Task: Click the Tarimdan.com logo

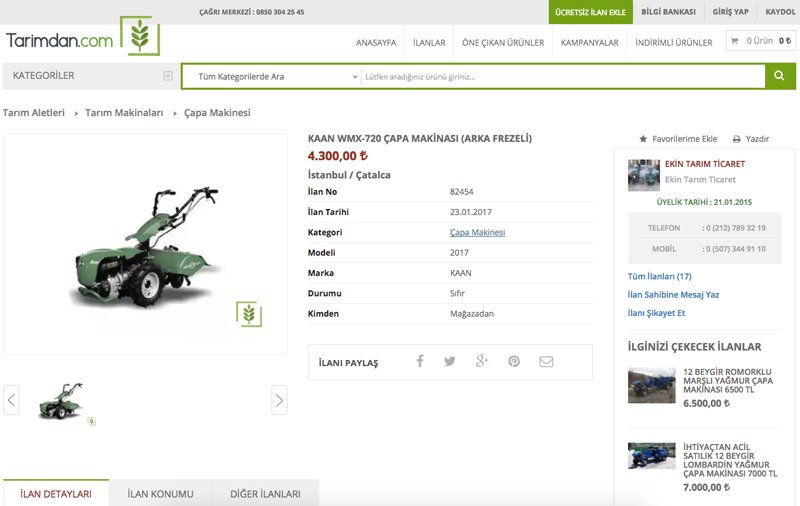Action: tap(80, 38)
